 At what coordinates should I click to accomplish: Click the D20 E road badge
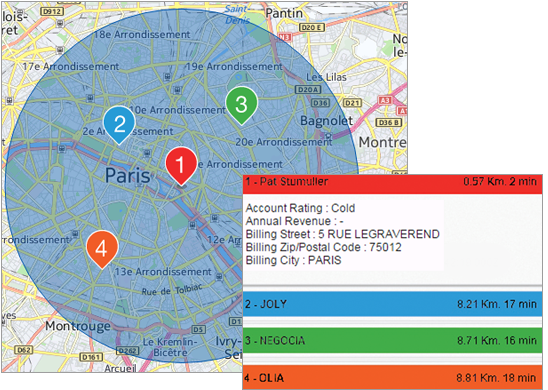click(312, 27)
